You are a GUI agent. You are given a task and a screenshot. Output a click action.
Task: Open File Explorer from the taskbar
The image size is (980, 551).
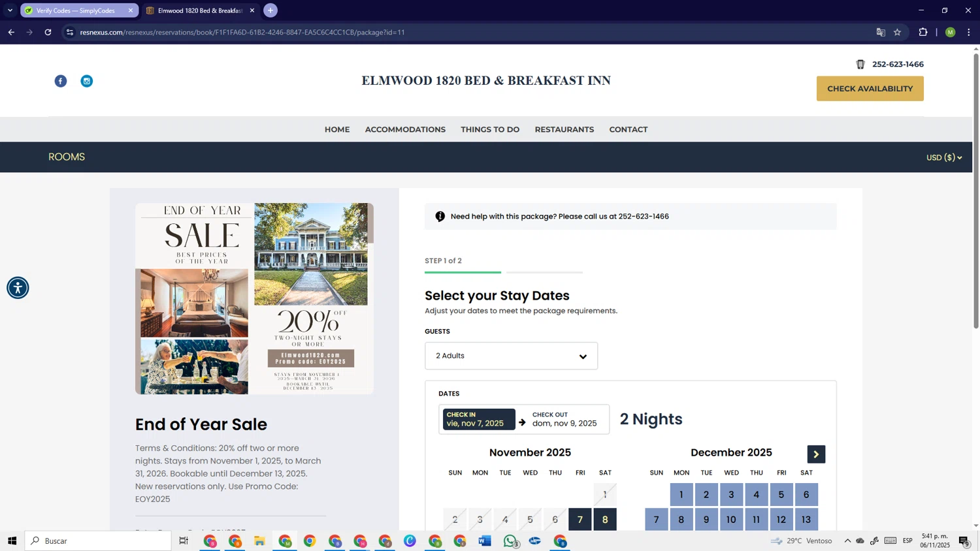coord(259,541)
